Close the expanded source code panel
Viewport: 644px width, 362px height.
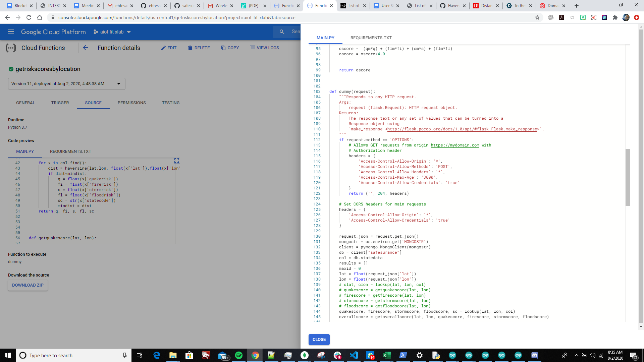tap(319, 340)
